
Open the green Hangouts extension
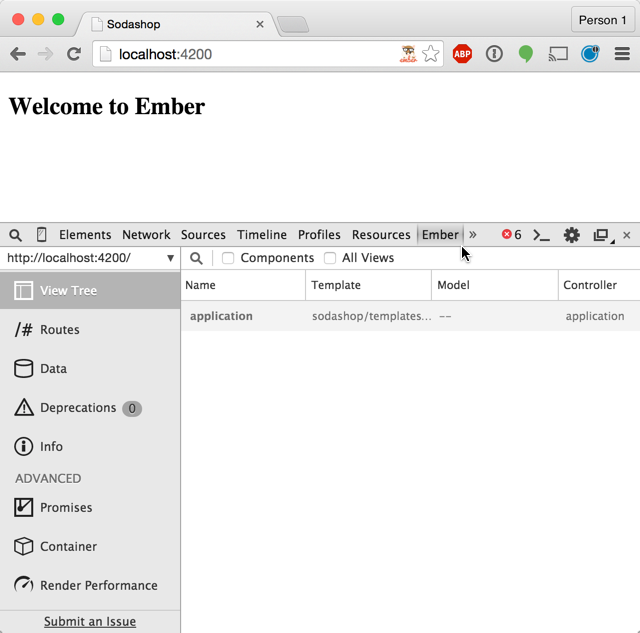526,54
